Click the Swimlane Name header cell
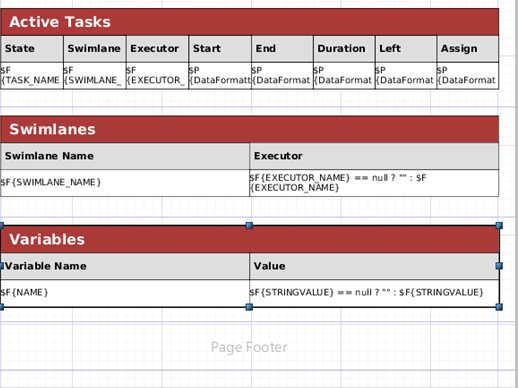 (125, 156)
